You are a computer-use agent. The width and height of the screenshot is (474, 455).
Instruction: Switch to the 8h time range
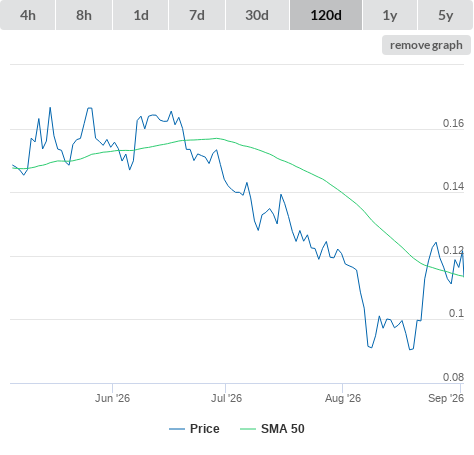84,15
